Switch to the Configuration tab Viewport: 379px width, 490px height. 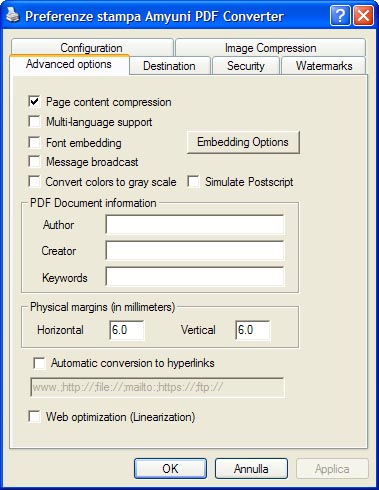click(92, 47)
